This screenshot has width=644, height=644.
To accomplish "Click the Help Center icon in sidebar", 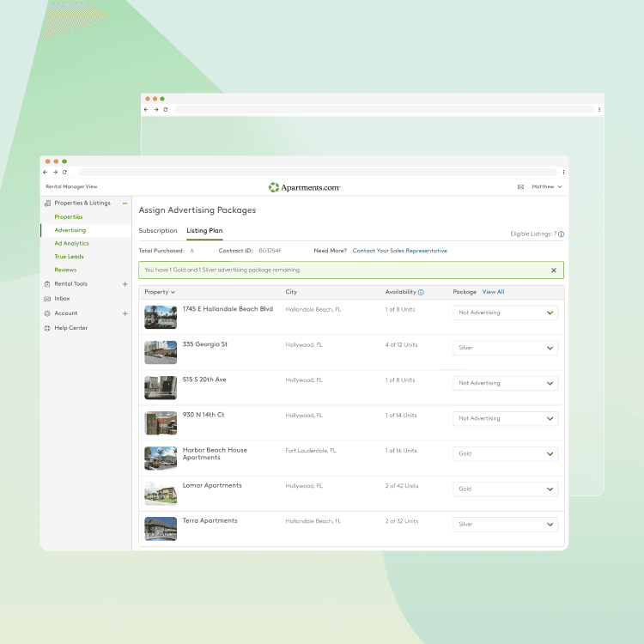I will [x=47, y=328].
